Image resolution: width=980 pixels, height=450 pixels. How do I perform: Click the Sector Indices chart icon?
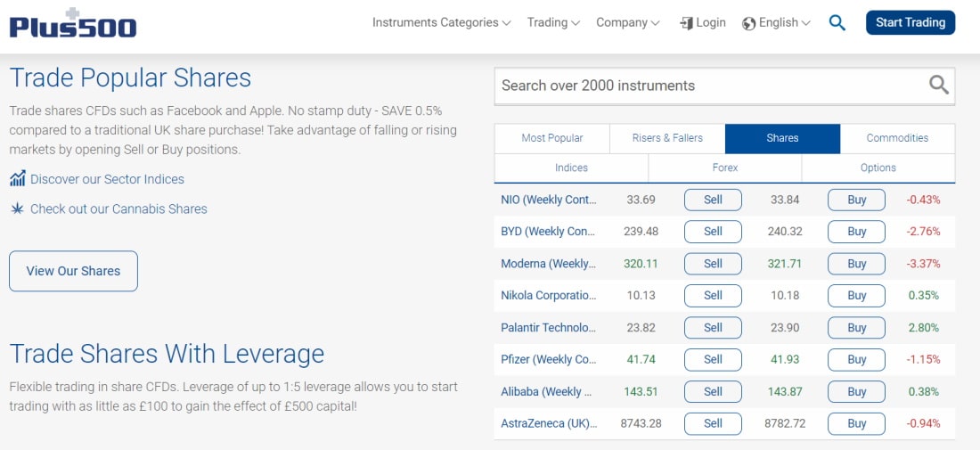(18, 179)
